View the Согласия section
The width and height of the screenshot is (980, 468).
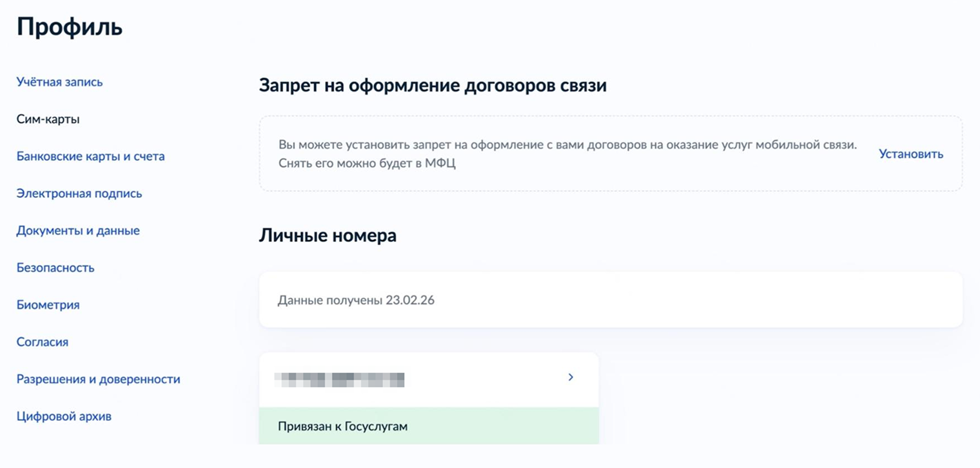(x=42, y=342)
